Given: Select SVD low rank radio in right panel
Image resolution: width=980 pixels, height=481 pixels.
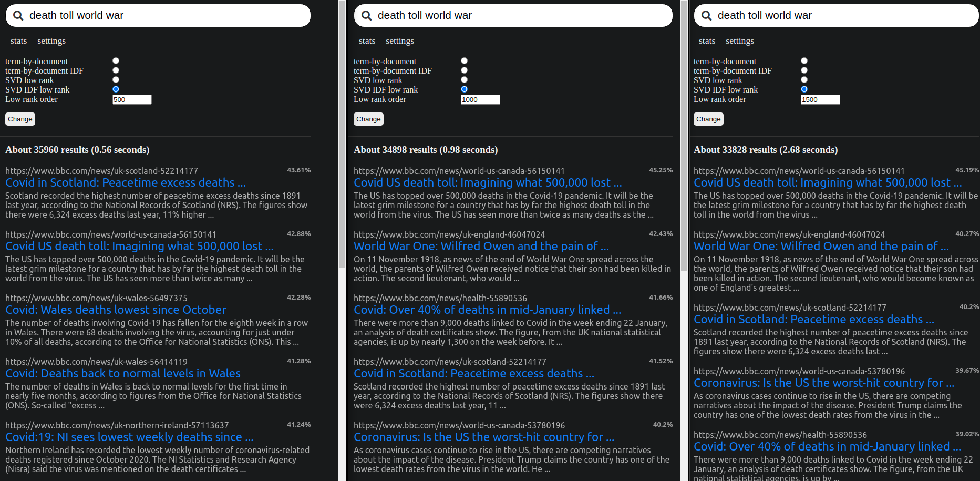Looking at the screenshot, I should 804,80.
